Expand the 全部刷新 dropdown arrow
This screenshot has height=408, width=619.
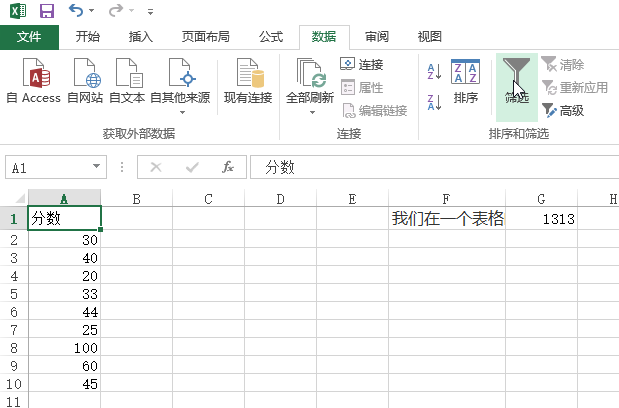pyautogui.click(x=312, y=112)
